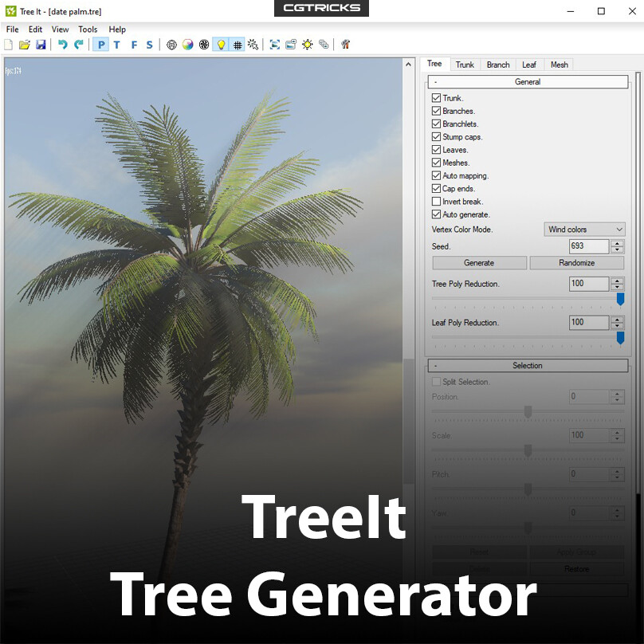Undo the last change
Viewport: 644px width, 644px height.
[61, 45]
